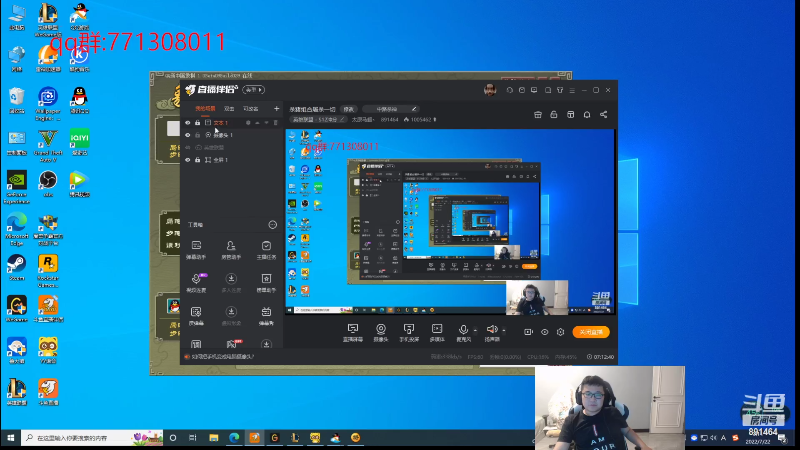Click the orange 关闭直播 button
The image size is (800, 450).
[x=591, y=332]
